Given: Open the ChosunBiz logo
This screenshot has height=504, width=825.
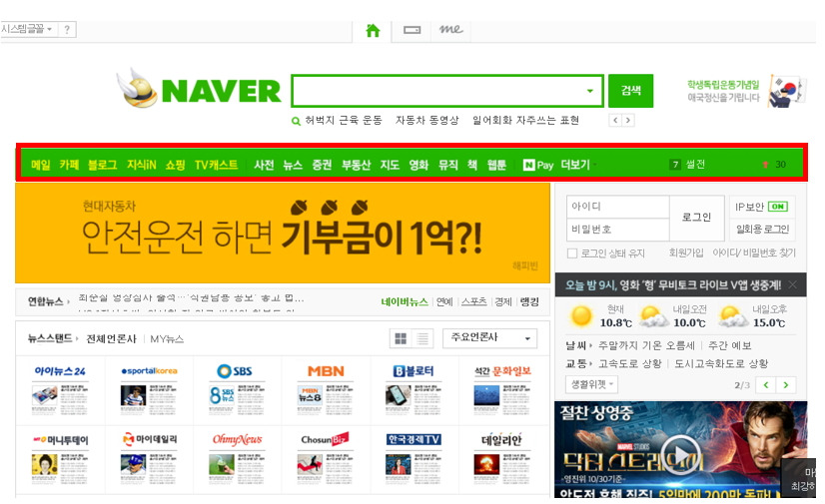Looking at the screenshot, I should click(x=325, y=439).
